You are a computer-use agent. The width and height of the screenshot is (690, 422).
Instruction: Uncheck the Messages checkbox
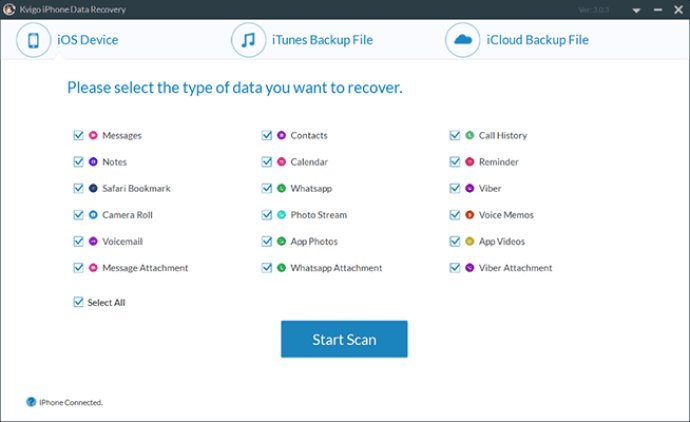pyautogui.click(x=78, y=135)
